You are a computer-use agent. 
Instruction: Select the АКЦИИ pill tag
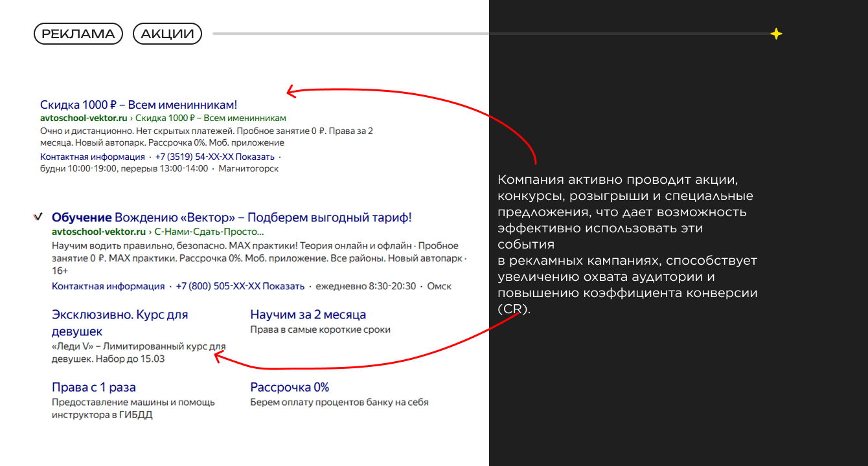click(167, 34)
